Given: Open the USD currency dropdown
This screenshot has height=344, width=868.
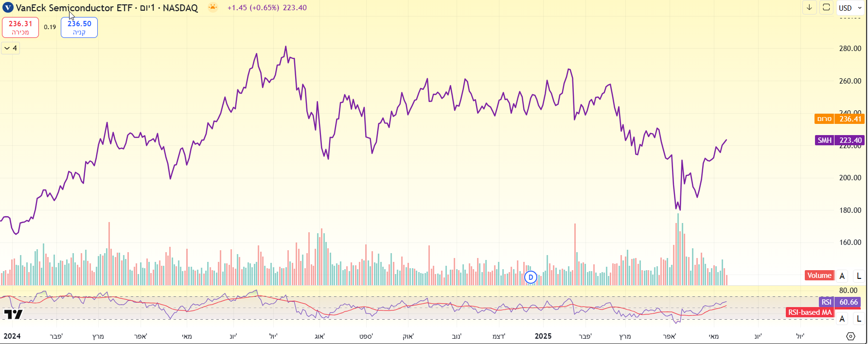Looking at the screenshot, I should point(850,8).
